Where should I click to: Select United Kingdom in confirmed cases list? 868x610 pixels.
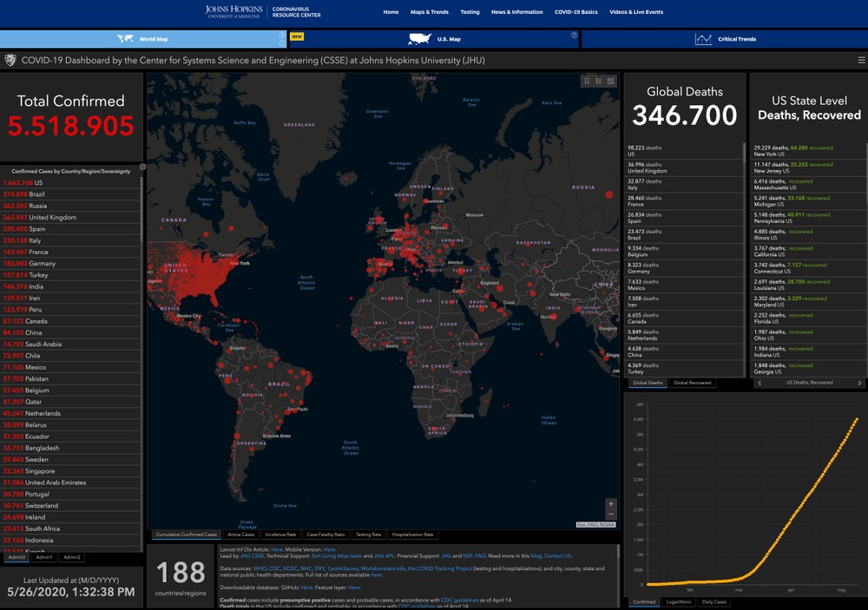coord(70,218)
